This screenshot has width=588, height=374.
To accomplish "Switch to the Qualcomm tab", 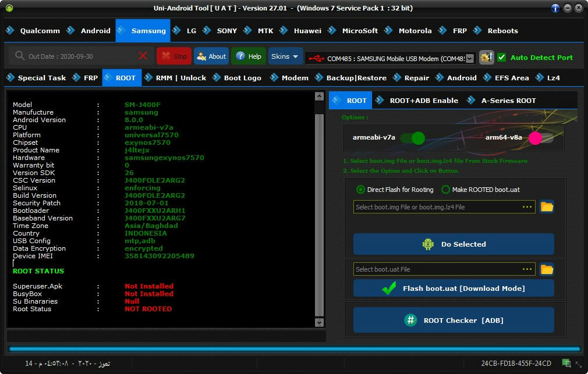I will point(33,31).
